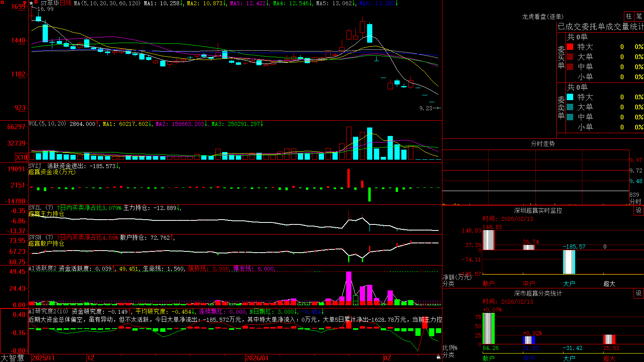Toggle the 柱 bar display mode
The image size is (644, 362).
point(629,16)
